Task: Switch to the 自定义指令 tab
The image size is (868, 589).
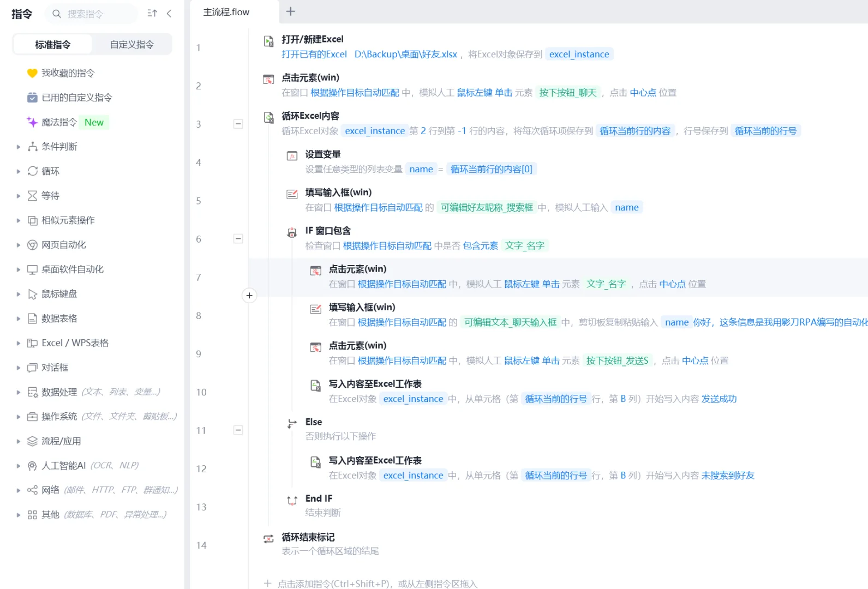Action: click(132, 45)
